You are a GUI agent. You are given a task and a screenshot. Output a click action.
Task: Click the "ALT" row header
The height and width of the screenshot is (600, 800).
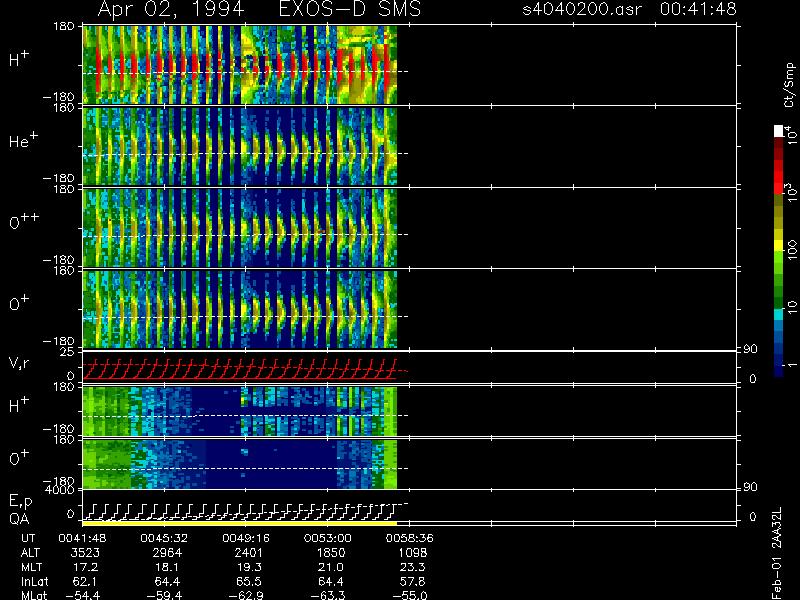point(30,553)
